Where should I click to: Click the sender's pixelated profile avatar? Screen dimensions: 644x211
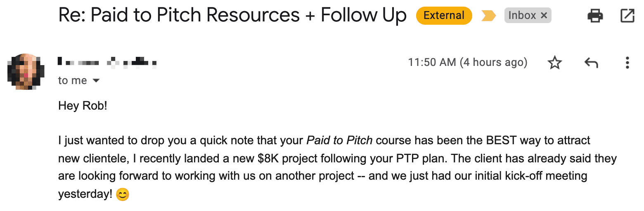[x=26, y=71]
